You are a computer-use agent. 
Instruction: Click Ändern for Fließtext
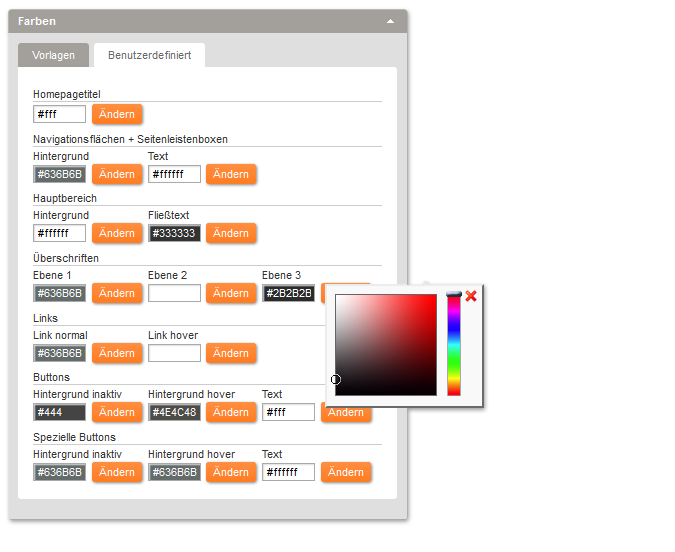coord(231,233)
